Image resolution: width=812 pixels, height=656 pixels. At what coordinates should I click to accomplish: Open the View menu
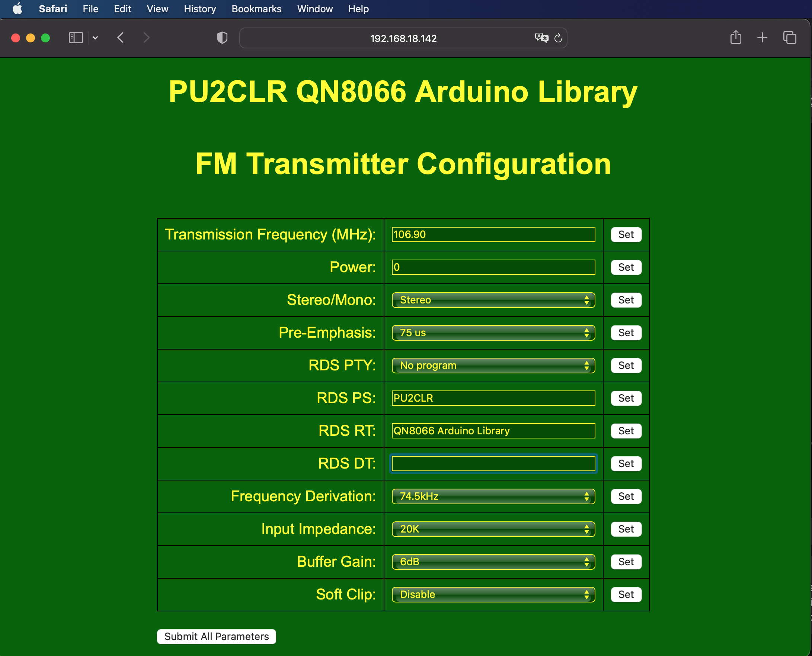pos(157,9)
